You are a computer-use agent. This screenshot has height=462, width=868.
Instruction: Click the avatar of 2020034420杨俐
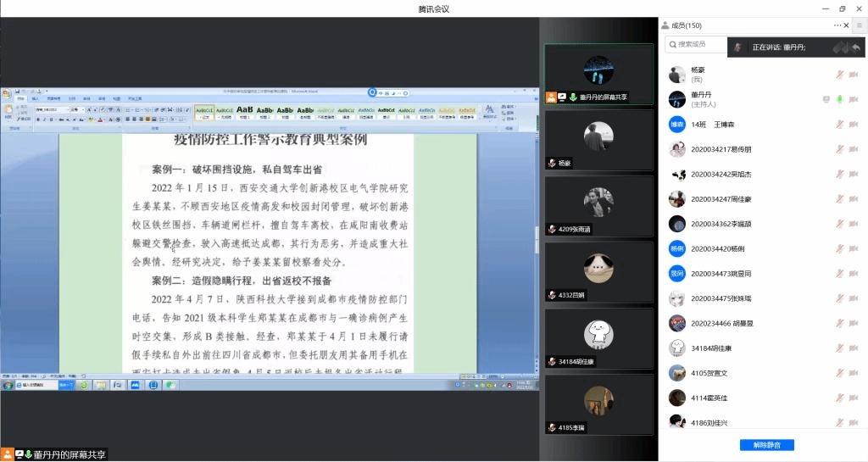(x=676, y=248)
